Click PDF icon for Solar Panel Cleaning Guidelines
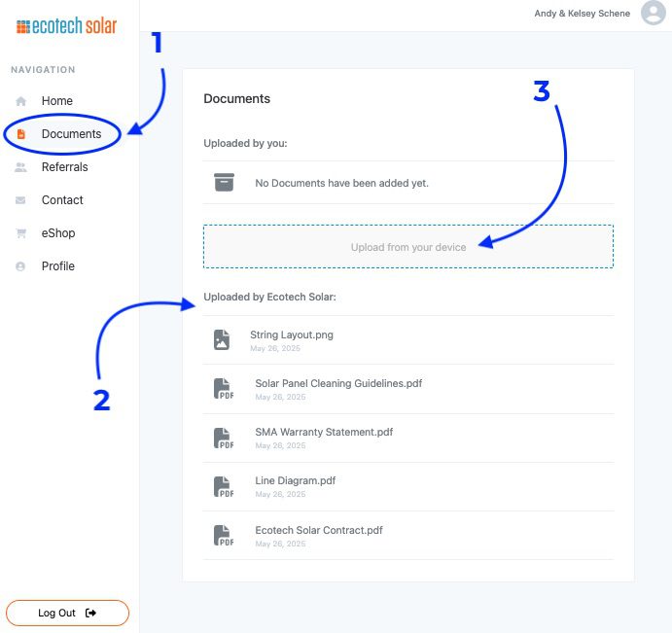 tap(224, 389)
